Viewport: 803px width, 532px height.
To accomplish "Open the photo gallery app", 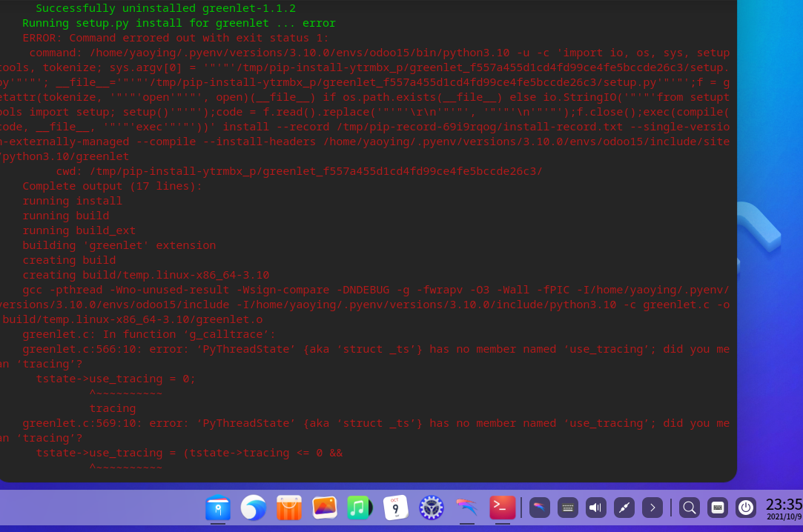I will pyautogui.click(x=324, y=508).
